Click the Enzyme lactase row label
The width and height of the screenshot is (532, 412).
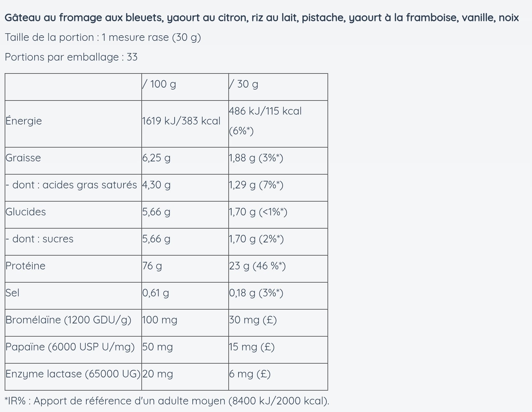point(73,374)
